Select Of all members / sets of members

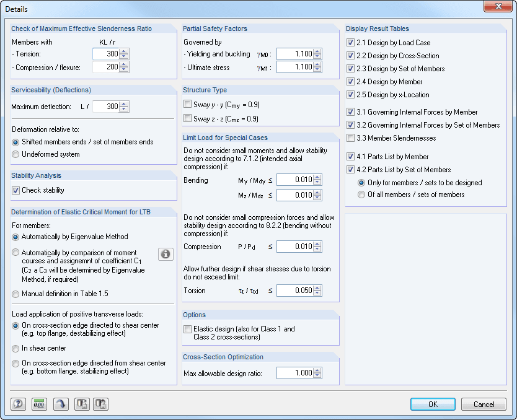[362, 195]
